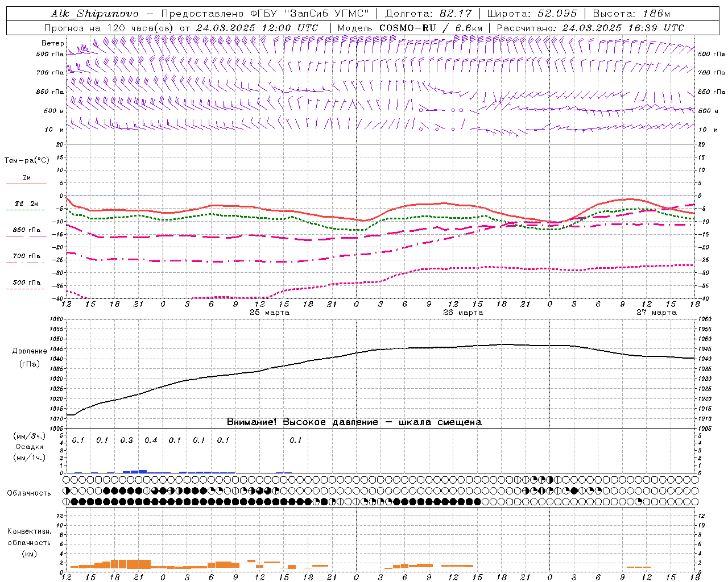
Task: Click the warning Внимание! Высокое давление — шкала смещена
Action: pyautogui.click(x=354, y=422)
